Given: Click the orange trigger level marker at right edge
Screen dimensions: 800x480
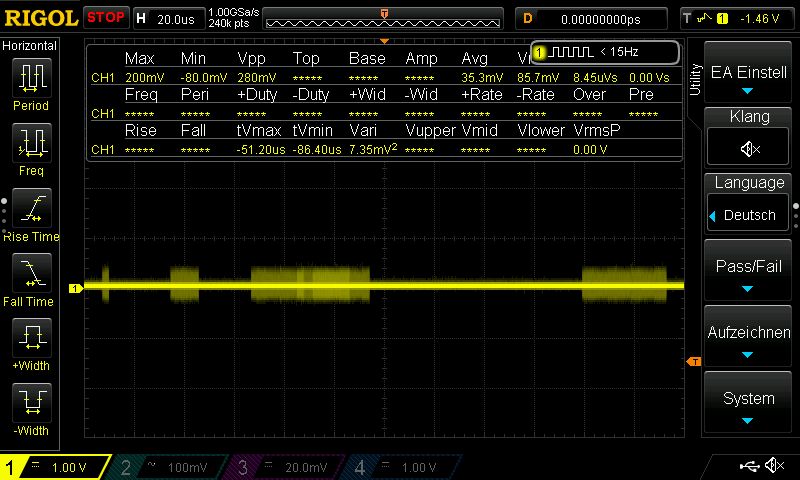Looking at the screenshot, I should (692, 361).
